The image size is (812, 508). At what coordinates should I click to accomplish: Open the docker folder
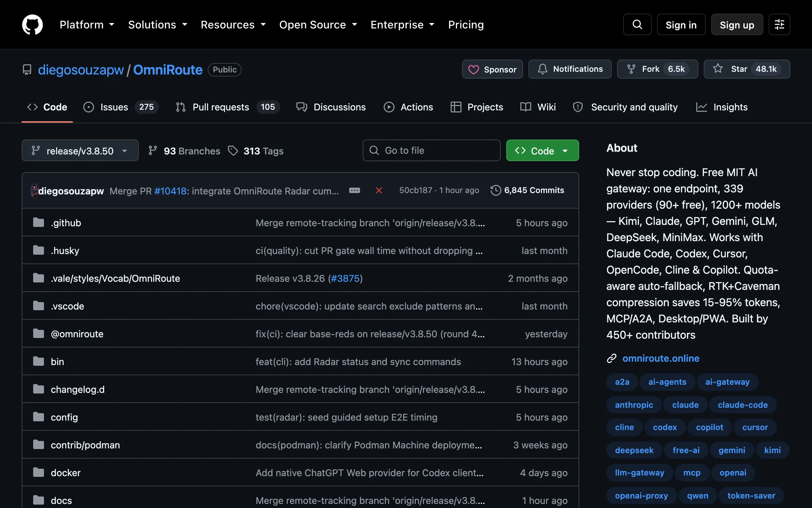pyautogui.click(x=66, y=473)
